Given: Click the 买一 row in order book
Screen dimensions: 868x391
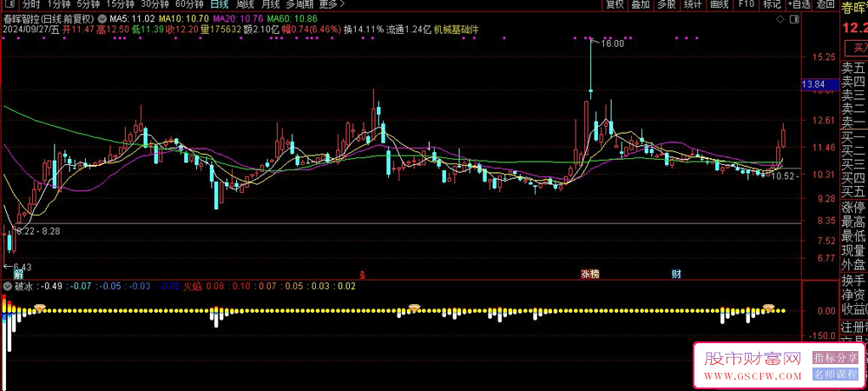Looking at the screenshot, I should point(853,136).
